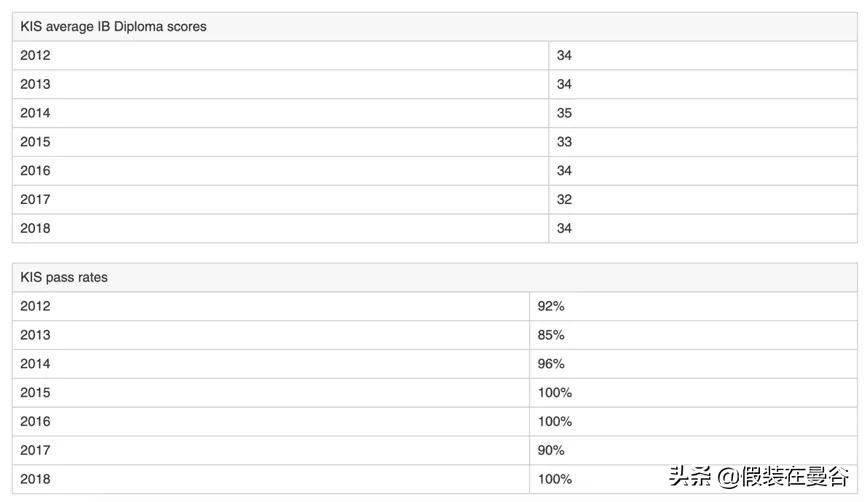864x502 pixels.
Task: Click the 2012 average score value 34
Action: [564, 56]
